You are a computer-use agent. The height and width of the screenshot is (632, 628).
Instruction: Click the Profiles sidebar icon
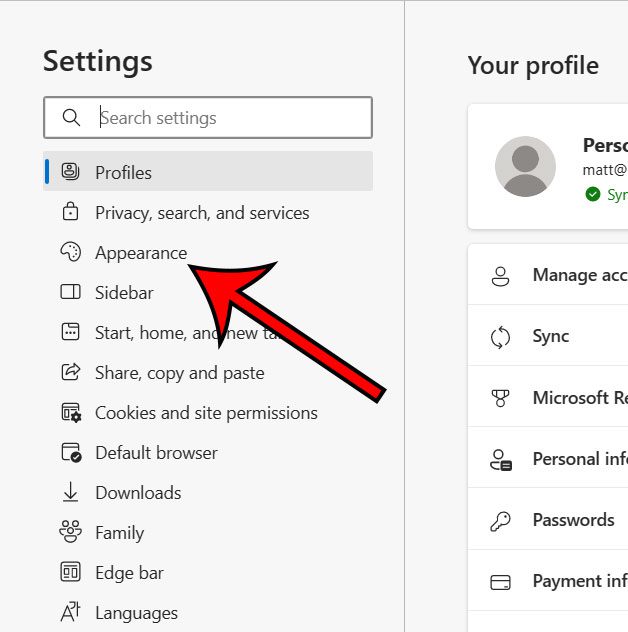point(70,172)
